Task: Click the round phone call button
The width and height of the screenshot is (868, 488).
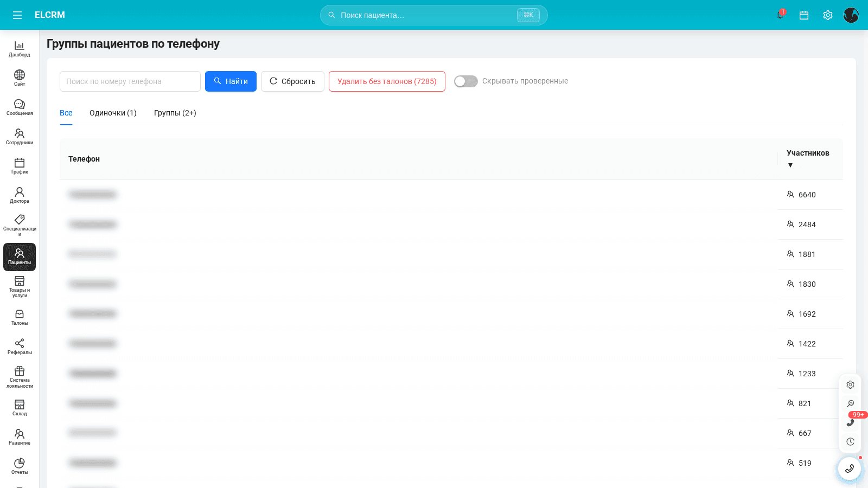Action: pos(850,468)
